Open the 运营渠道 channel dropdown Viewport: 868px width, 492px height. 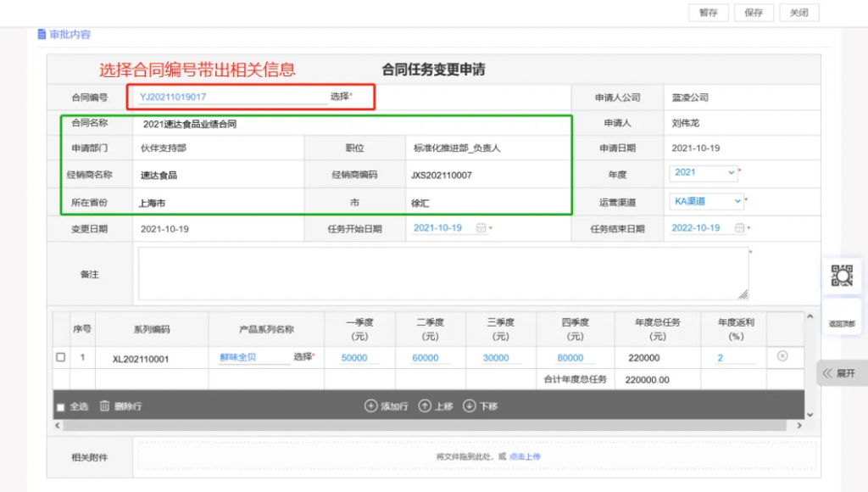[708, 201]
